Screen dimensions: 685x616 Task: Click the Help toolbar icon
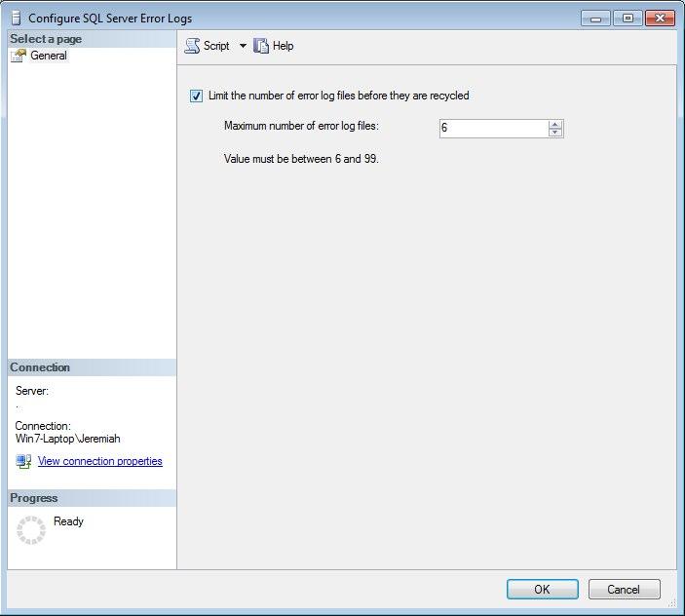tap(261, 46)
